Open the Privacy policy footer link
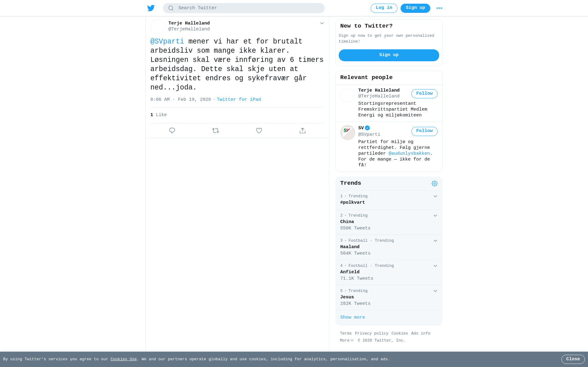Screen dimensions: 588x367 click(x=371, y=333)
